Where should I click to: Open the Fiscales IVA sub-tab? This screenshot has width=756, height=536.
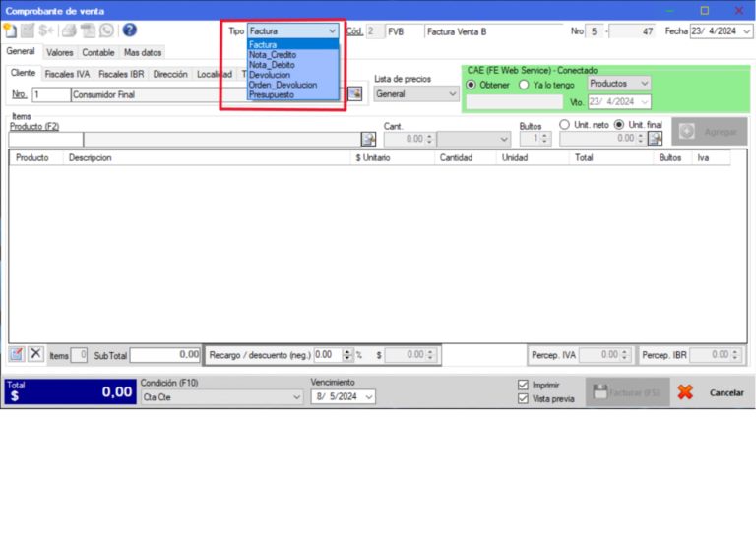point(67,74)
